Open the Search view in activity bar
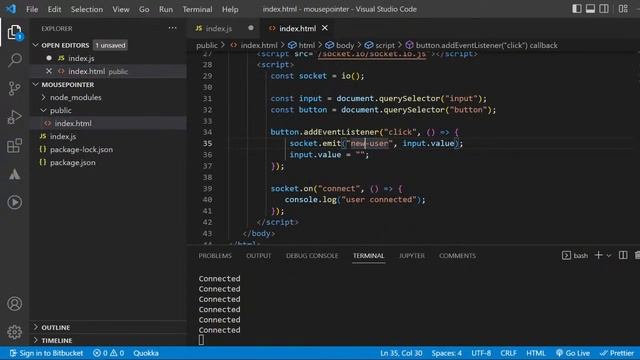Viewport: 640px width, 360px height. tap(14, 60)
